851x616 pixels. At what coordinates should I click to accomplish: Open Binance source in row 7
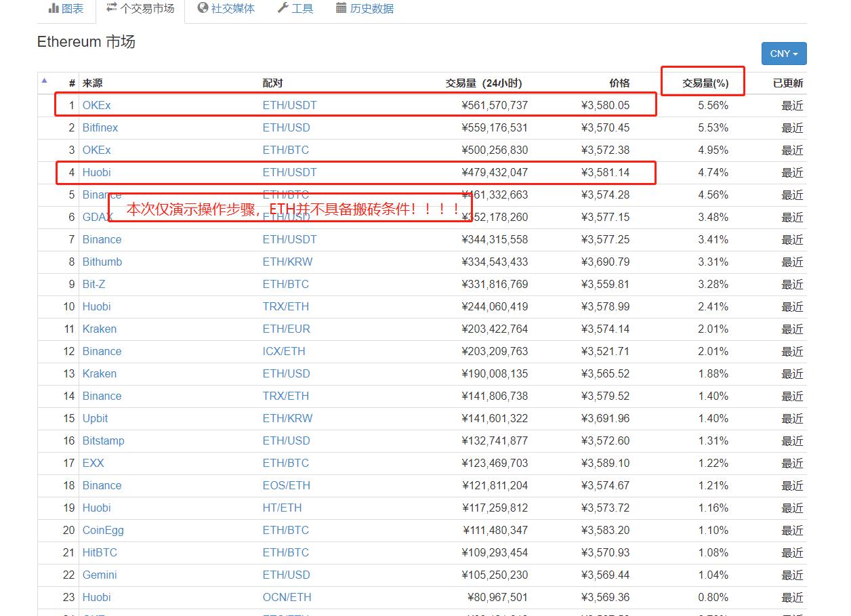pos(102,239)
